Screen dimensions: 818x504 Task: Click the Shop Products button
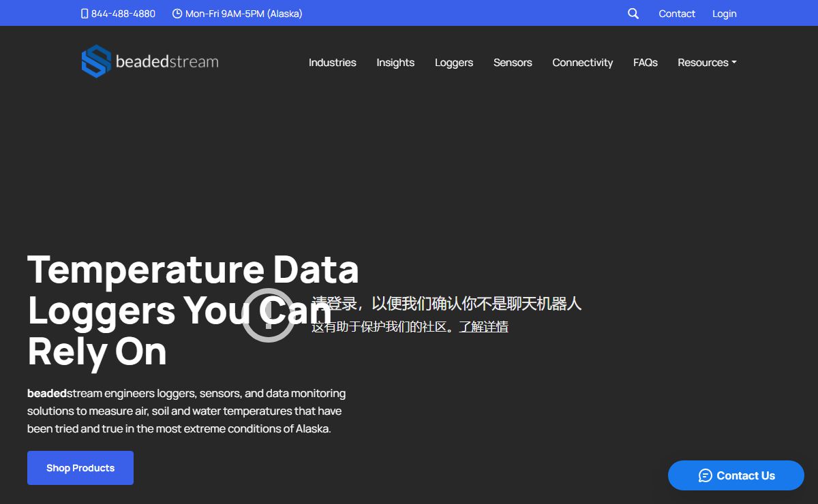(80, 468)
